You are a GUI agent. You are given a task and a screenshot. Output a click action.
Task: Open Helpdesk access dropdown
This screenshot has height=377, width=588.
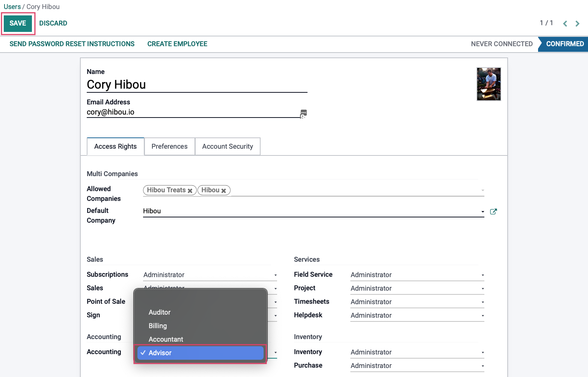tap(417, 315)
